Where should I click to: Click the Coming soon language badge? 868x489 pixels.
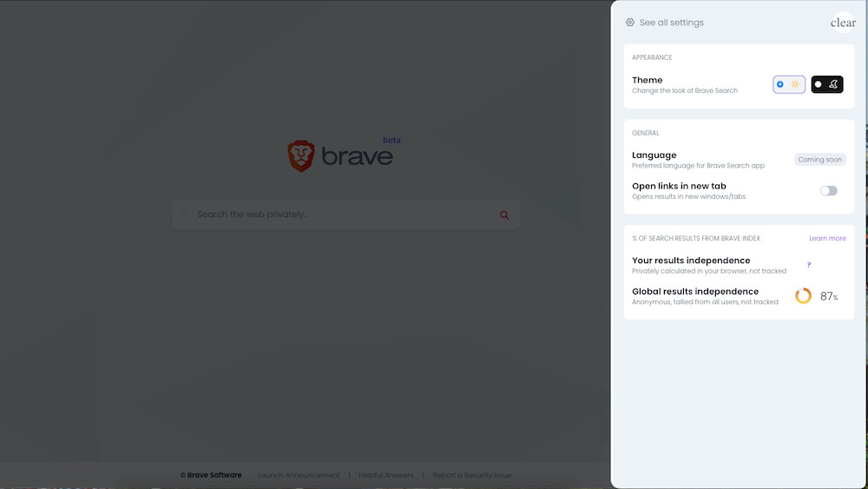pos(820,160)
